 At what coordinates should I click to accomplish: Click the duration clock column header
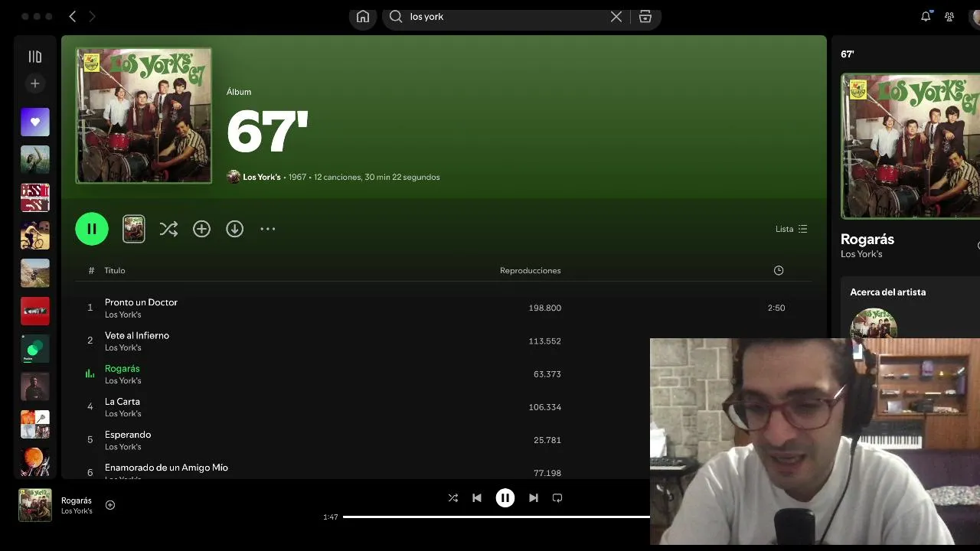coord(779,270)
